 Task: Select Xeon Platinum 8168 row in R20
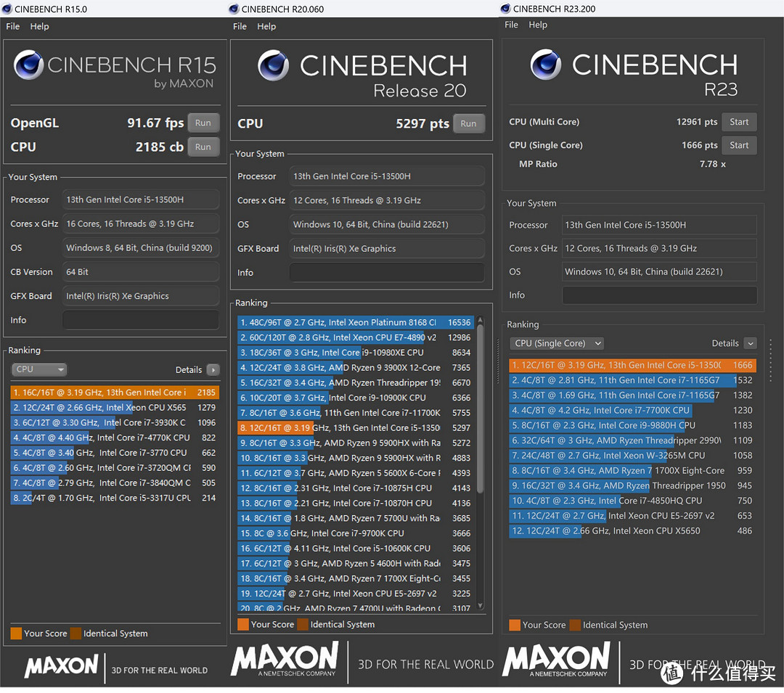tap(356, 323)
